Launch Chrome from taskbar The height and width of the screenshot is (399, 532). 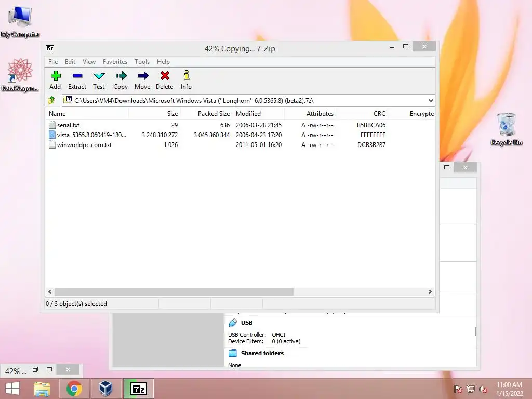(x=74, y=389)
